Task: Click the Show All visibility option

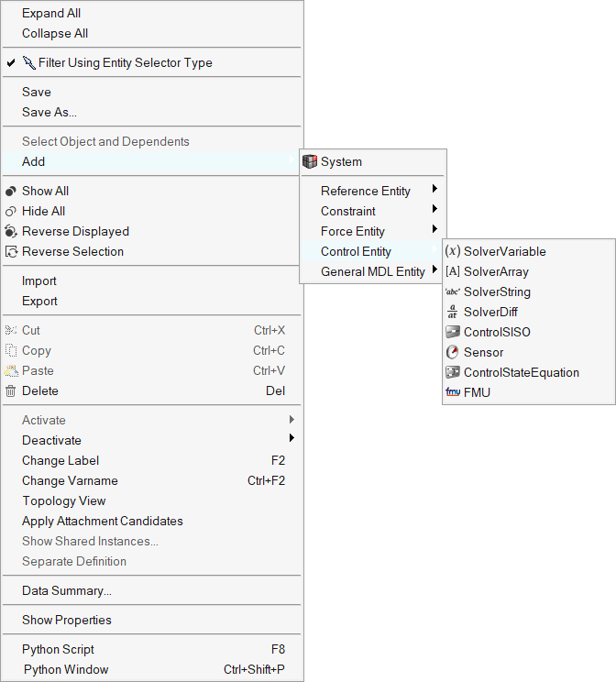Action: tap(45, 191)
